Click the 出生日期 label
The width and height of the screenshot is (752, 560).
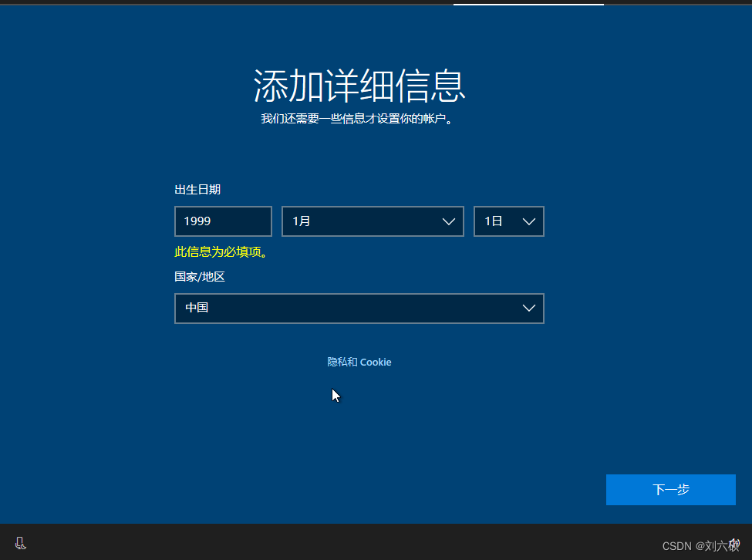coord(197,190)
